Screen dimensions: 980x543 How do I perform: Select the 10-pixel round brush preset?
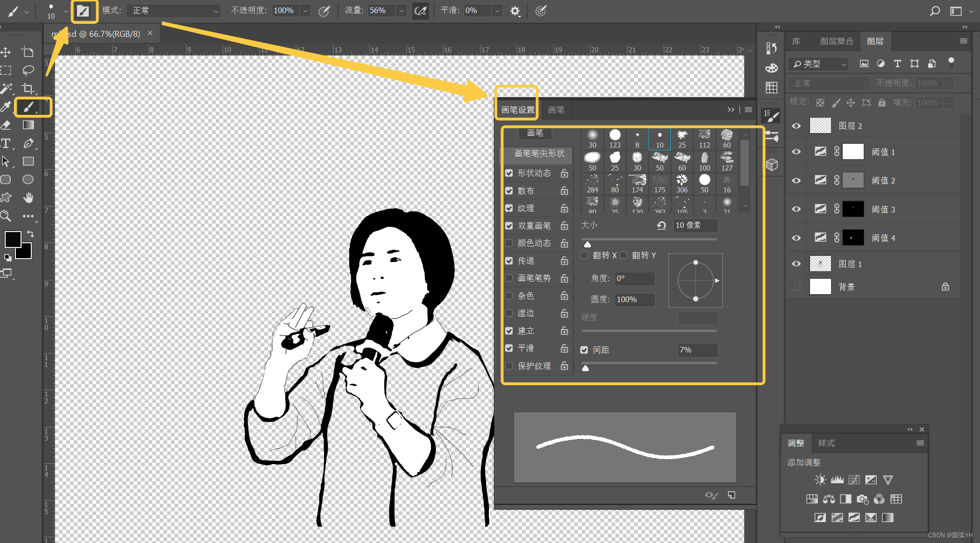660,139
